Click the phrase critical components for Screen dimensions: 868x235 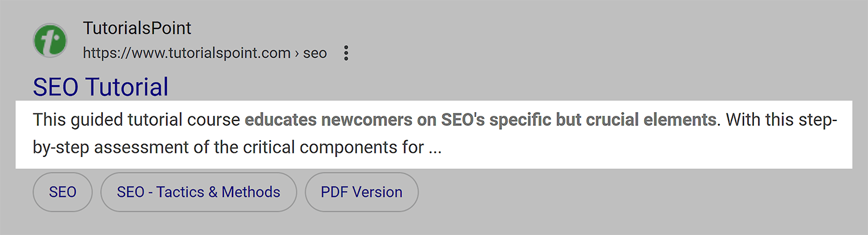pyautogui.click(x=332, y=148)
